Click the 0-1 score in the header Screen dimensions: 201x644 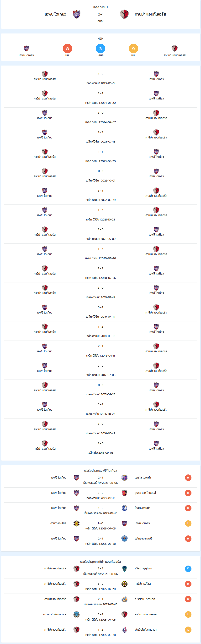click(100, 14)
